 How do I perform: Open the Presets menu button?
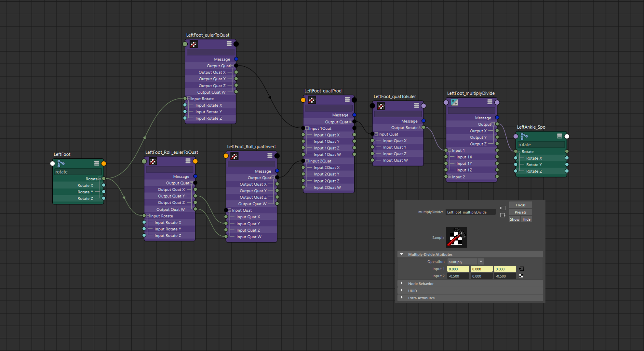pyautogui.click(x=520, y=212)
